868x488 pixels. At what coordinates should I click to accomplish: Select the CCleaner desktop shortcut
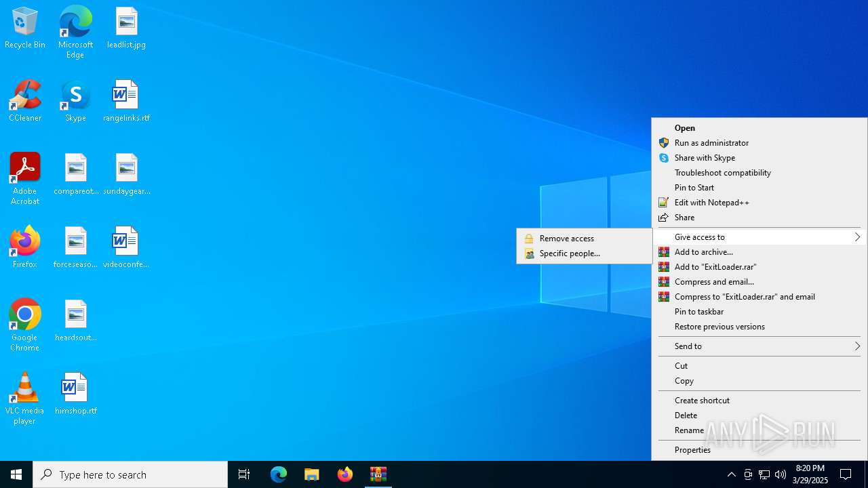pos(25,102)
